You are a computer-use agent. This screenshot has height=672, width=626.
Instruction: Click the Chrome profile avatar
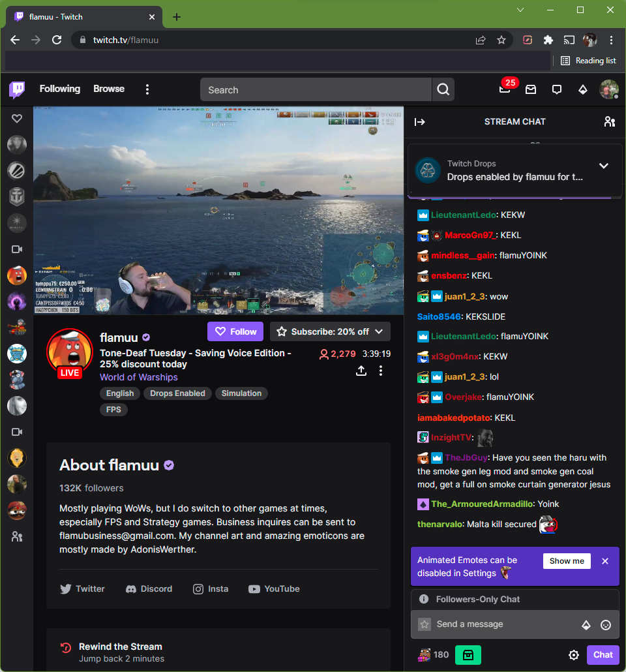pos(590,40)
